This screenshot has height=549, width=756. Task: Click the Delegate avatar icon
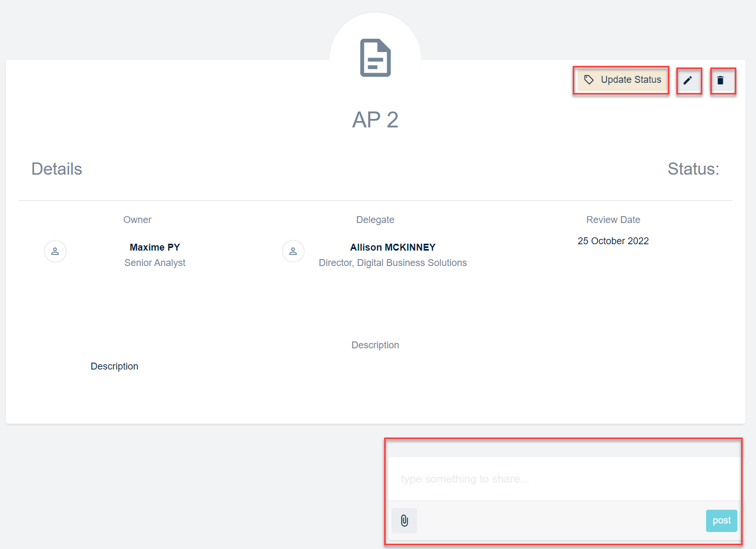[x=293, y=251]
